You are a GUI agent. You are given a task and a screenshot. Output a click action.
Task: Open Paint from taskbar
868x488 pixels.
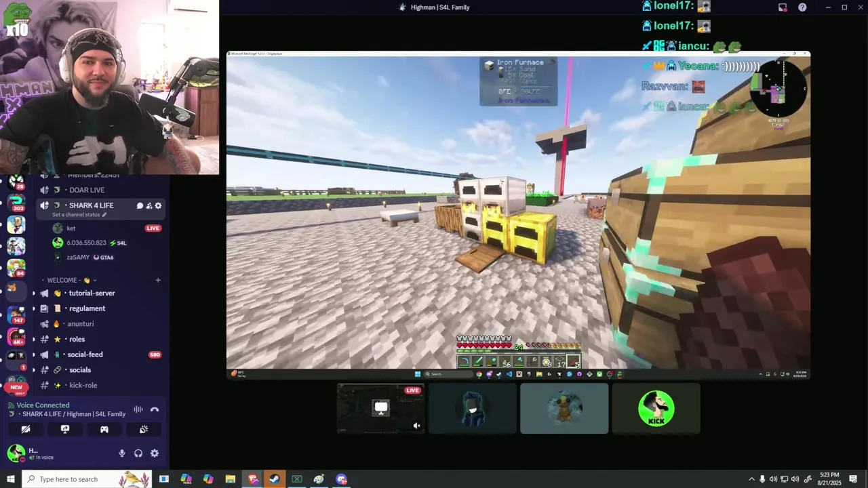coord(319,479)
